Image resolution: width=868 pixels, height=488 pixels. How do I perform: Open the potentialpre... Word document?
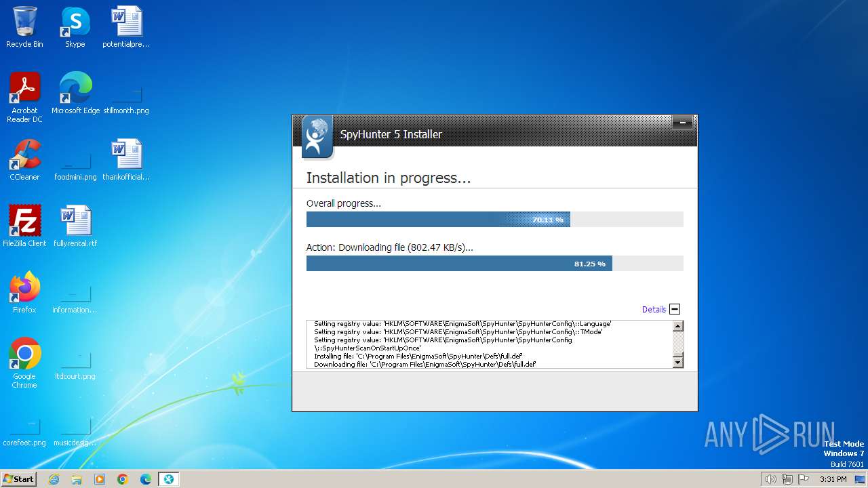pos(126,27)
